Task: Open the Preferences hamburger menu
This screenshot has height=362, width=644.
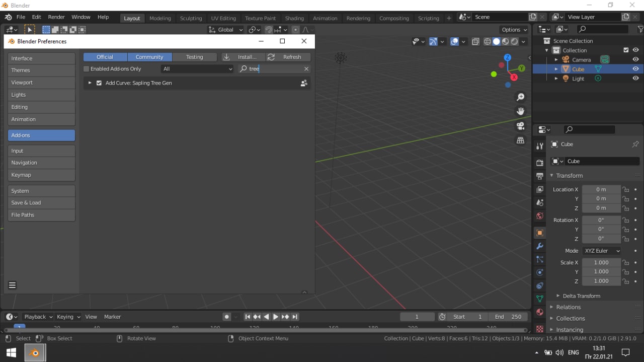Action: pos(13,285)
